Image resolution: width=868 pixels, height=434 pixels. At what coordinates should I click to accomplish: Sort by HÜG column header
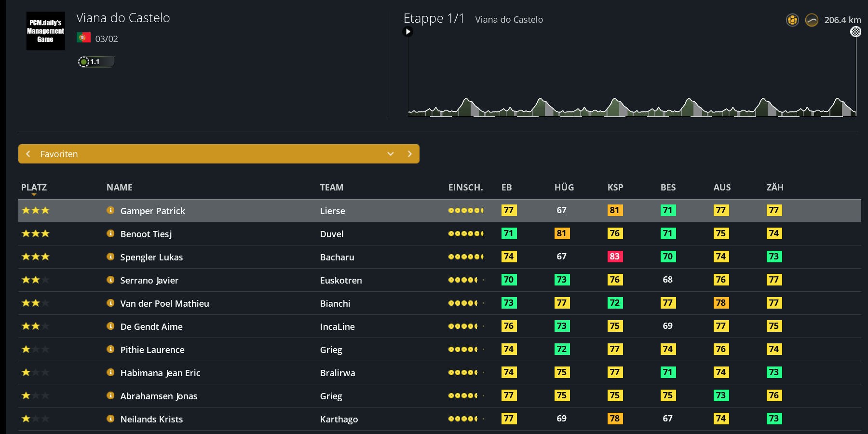(564, 188)
